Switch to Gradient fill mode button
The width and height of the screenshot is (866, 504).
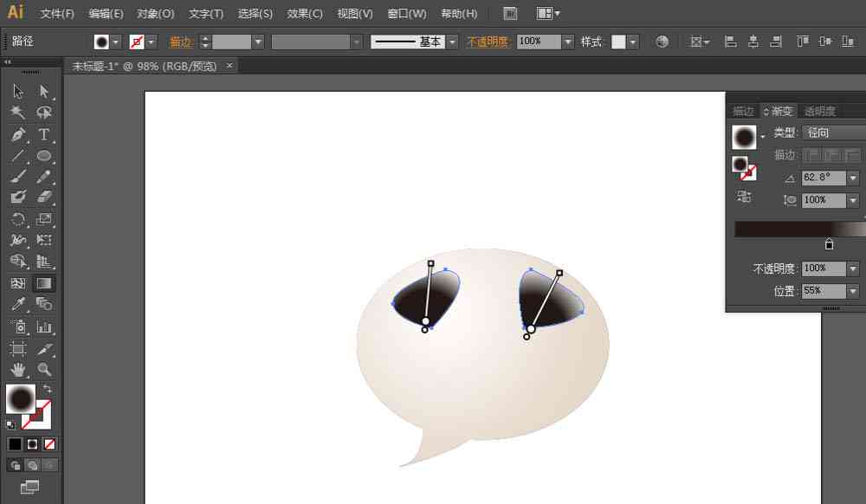click(32, 444)
